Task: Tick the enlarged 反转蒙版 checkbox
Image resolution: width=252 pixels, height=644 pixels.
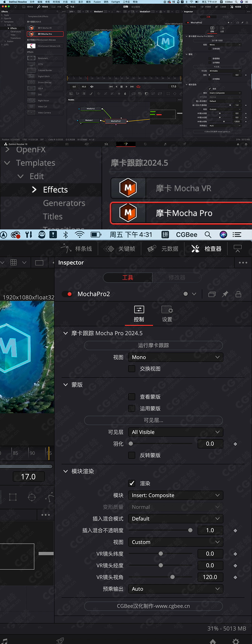Action: [132, 455]
